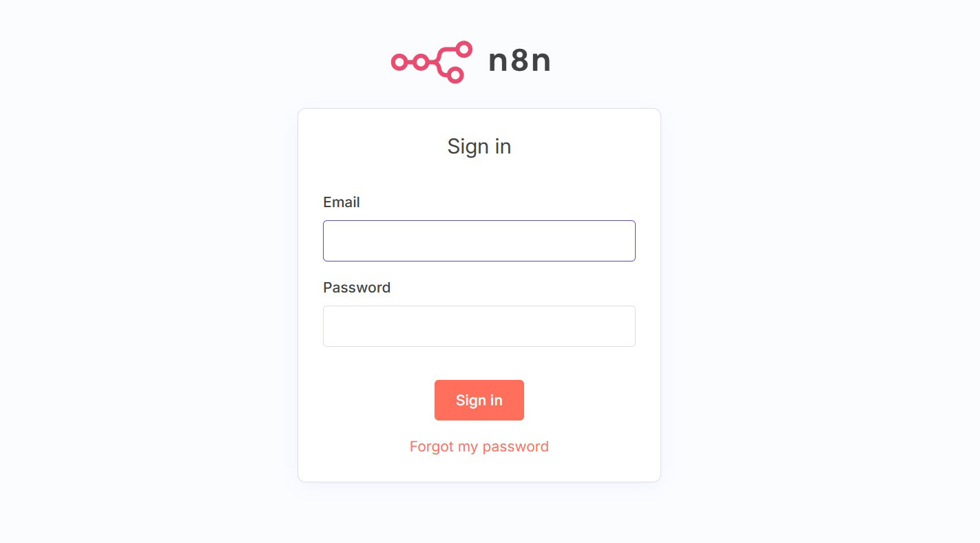Place cursor in the Email text box
The height and width of the screenshot is (543, 980).
pyautogui.click(x=479, y=241)
